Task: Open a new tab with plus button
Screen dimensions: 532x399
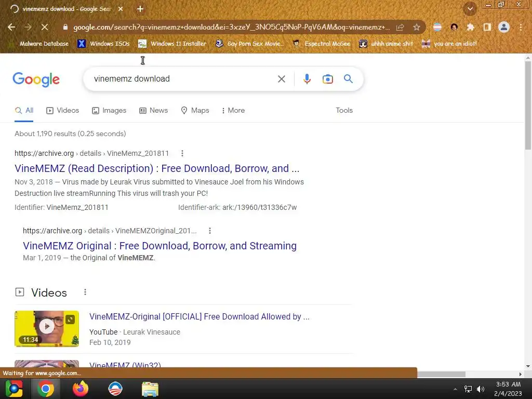Action: pos(140,9)
